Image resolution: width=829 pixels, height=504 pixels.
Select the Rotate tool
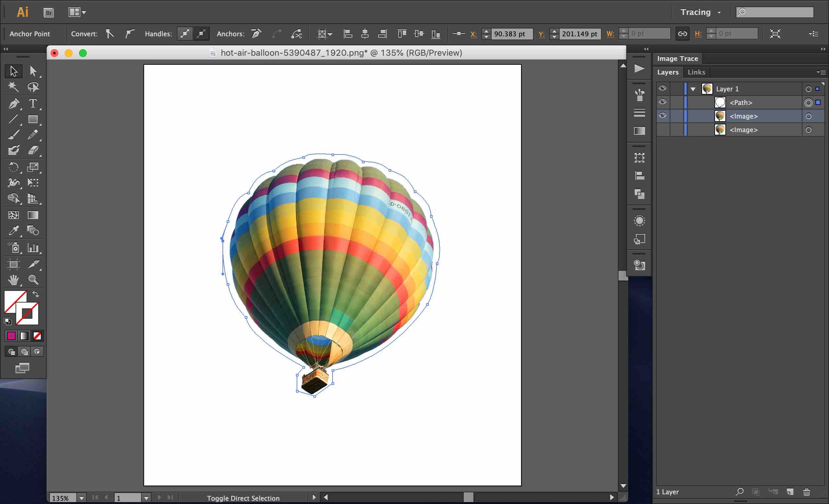[14, 167]
